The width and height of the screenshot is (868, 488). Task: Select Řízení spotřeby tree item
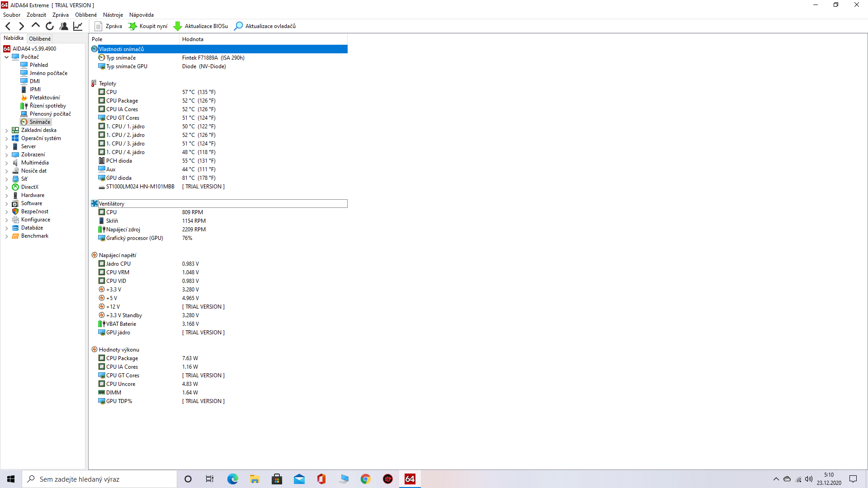(47, 106)
